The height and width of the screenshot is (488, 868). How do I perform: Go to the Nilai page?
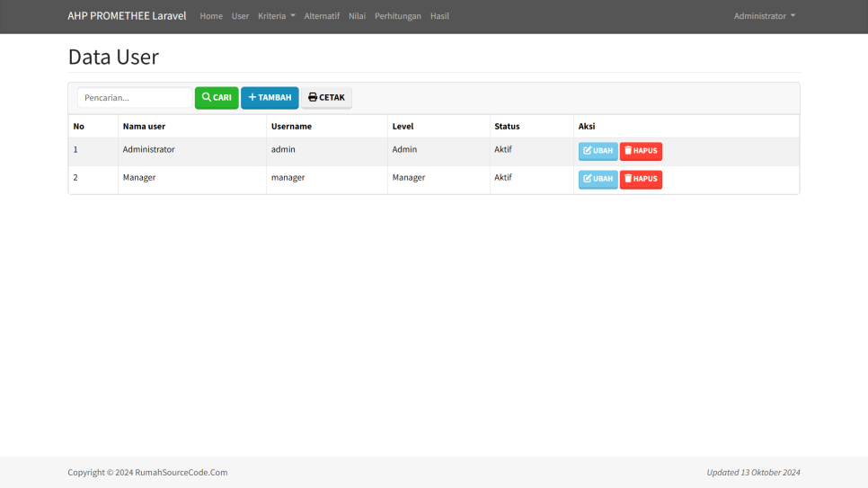[357, 16]
